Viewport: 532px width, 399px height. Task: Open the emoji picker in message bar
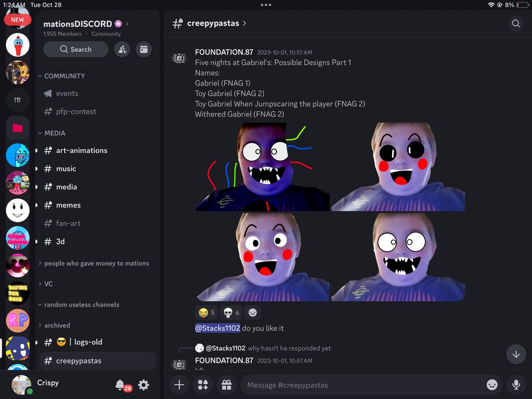pos(492,385)
